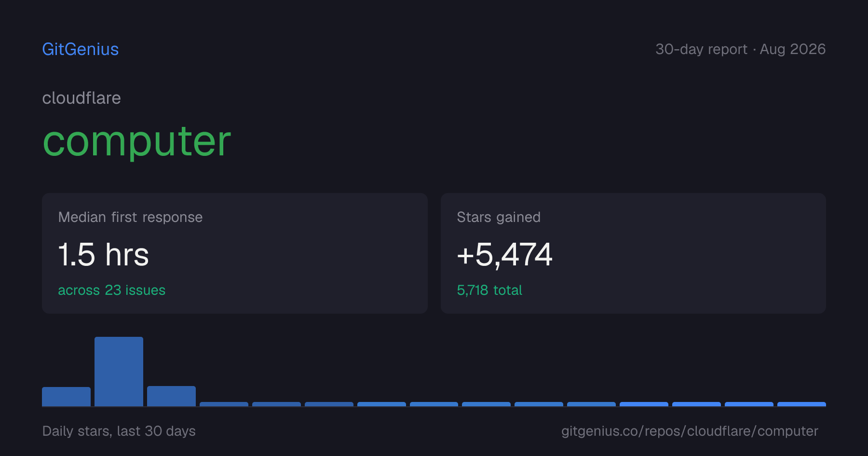Select the cloudflare owner name

coord(81,98)
